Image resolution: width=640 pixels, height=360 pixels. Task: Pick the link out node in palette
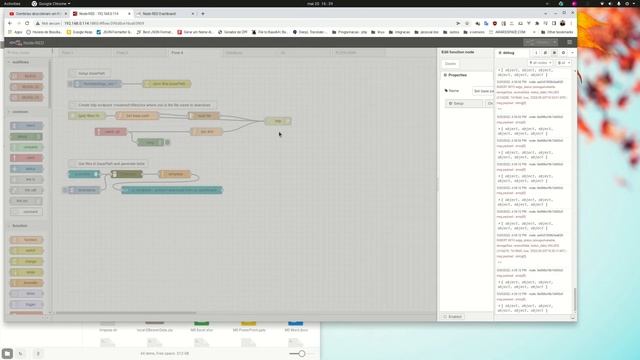coord(27,201)
